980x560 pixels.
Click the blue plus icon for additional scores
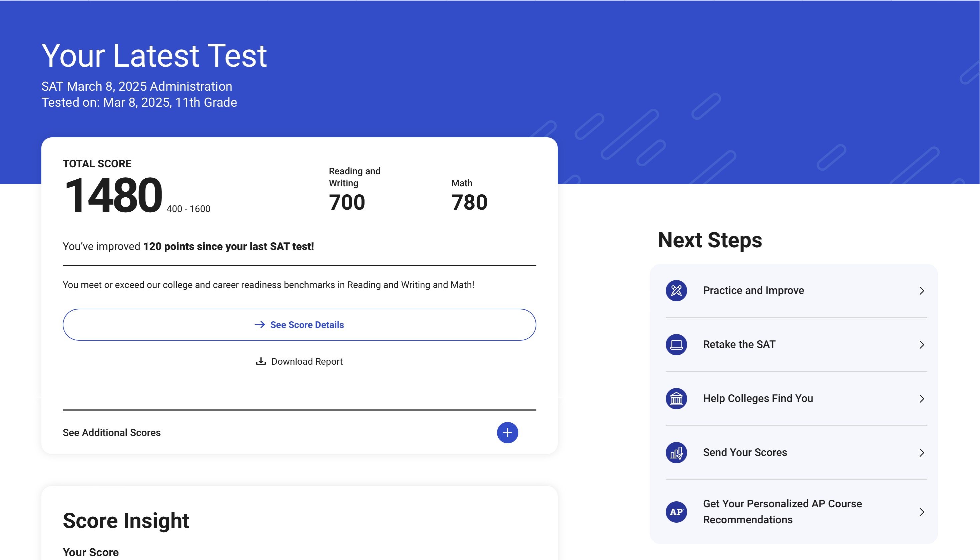(x=507, y=432)
